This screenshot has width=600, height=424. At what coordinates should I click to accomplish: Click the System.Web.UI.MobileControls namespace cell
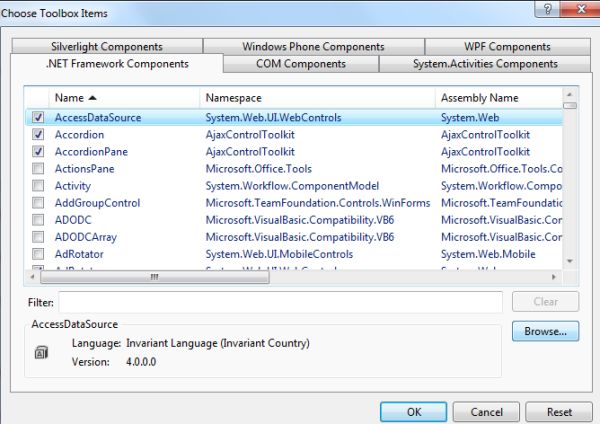(x=279, y=254)
